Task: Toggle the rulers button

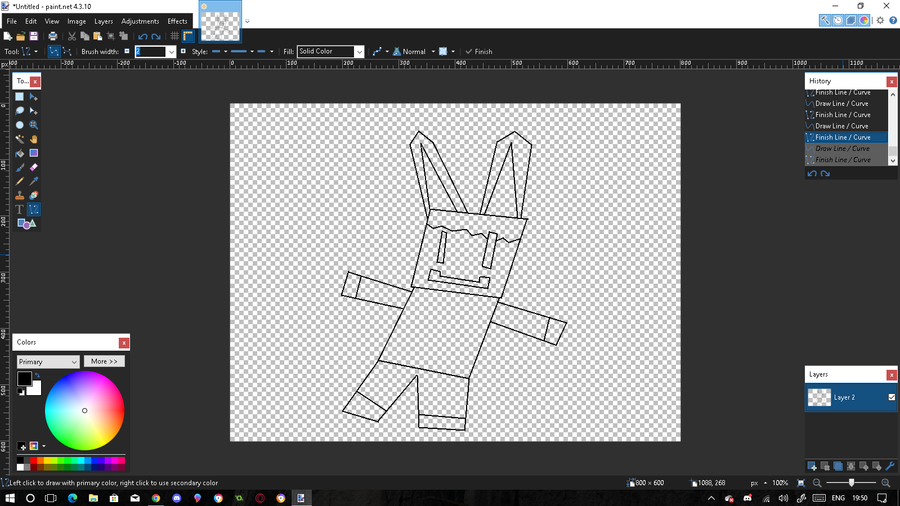Action: [188, 36]
